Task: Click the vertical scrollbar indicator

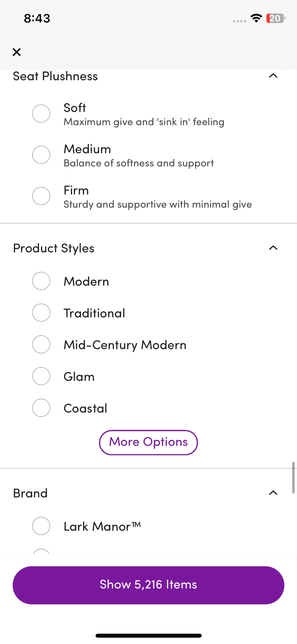Action: (x=293, y=478)
